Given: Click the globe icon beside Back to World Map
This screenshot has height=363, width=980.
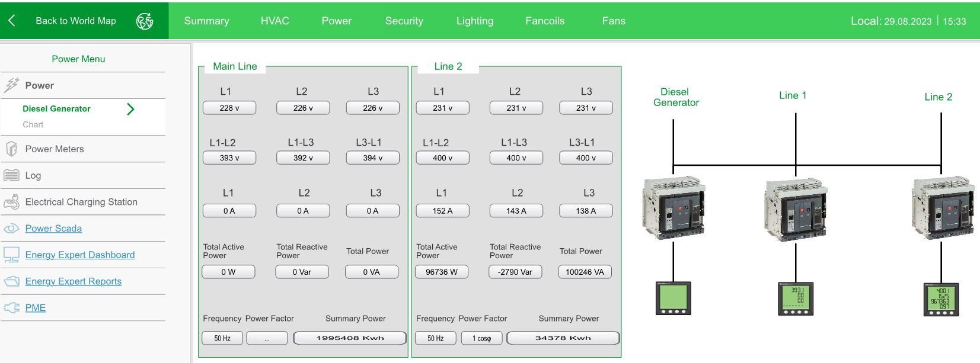Looking at the screenshot, I should pos(145,21).
